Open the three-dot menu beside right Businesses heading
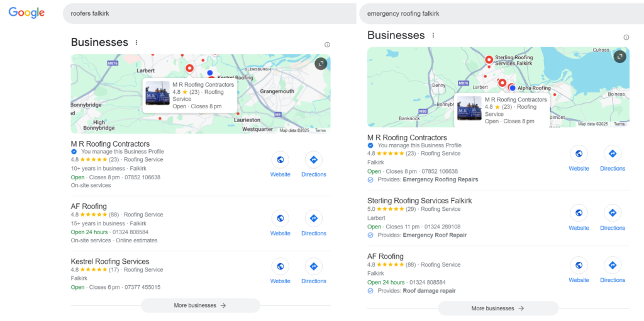Viewport: 644px width, 321px height. click(433, 35)
